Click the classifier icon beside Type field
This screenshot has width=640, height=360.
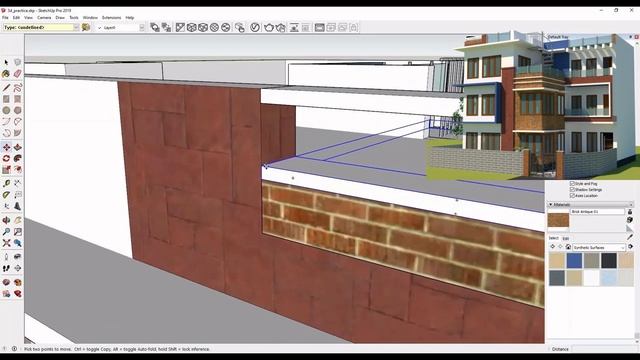[86, 27]
